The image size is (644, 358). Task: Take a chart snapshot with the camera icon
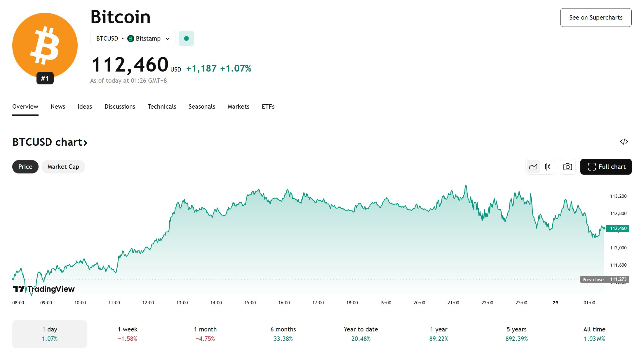[568, 167]
